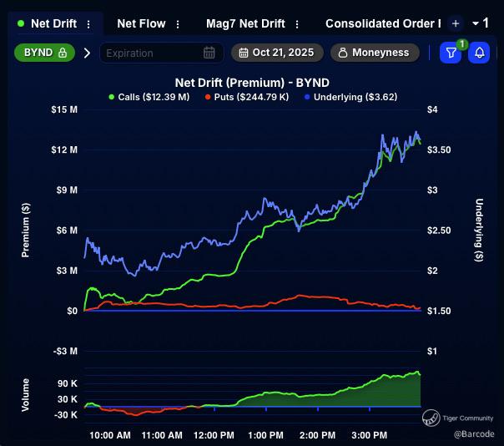Open the Consolidated Order tab
The height and width of the screenshot is (446, 504).
click(x=383, y=24)
